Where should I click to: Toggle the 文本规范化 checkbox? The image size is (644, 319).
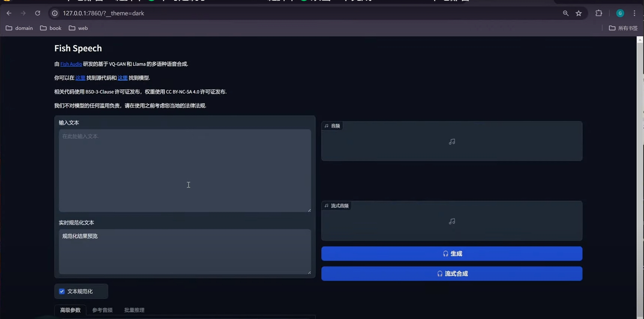pyautogui.click(x=62, y=291)
